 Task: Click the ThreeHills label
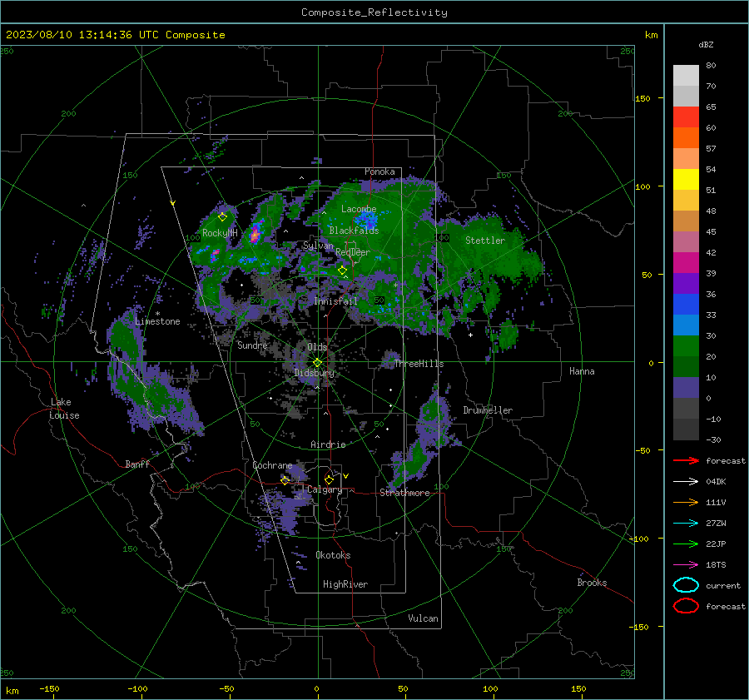pos(419,364)
